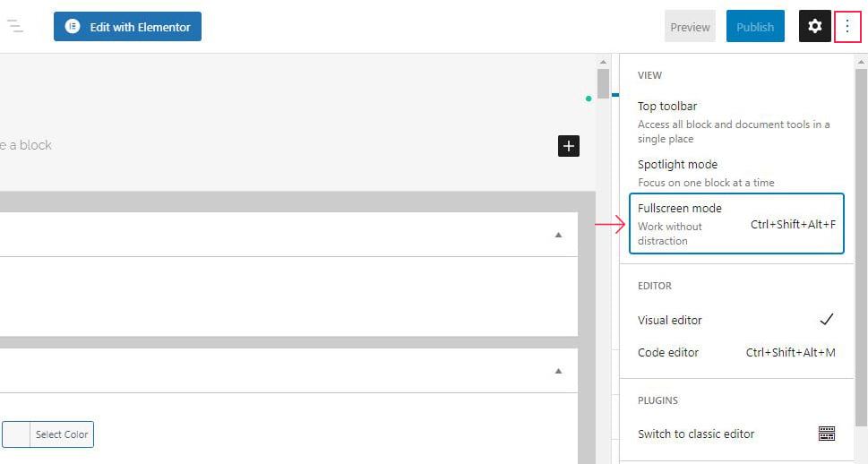The height and width of the screenshot is (464, 868).
Task: Toggle Spotlight mode
Action: 737,173
